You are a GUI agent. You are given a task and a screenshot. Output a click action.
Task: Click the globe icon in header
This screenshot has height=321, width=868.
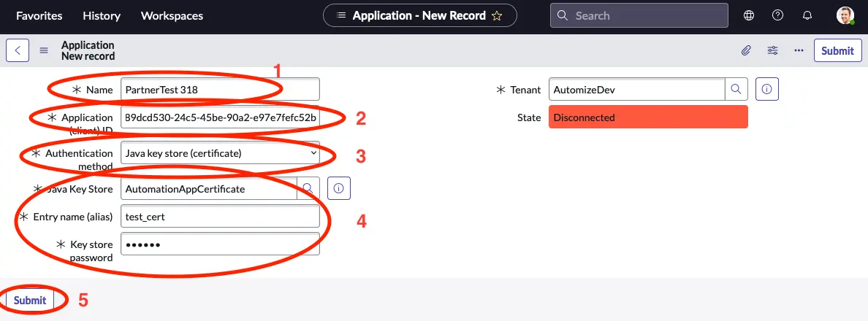(x=749, y=15)
